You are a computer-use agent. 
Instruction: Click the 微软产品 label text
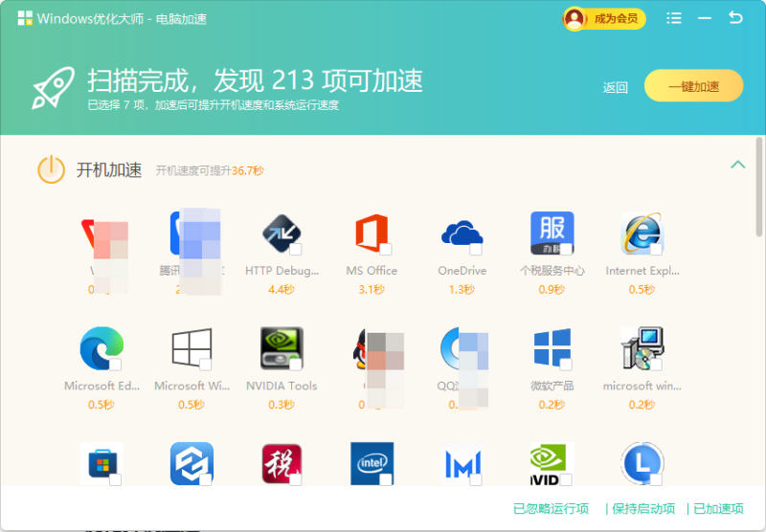[552, 386]
